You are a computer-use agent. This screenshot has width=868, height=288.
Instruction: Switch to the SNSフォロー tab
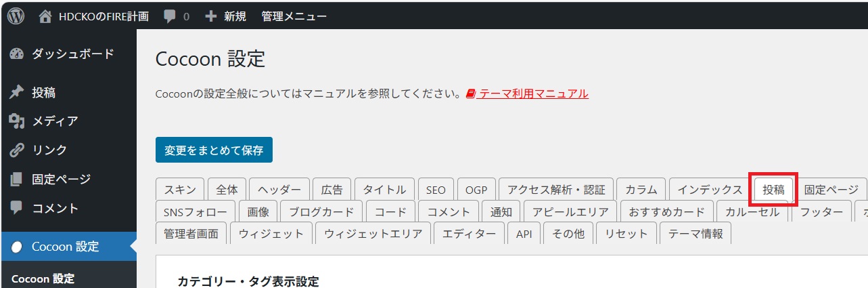tap(196, 211)
